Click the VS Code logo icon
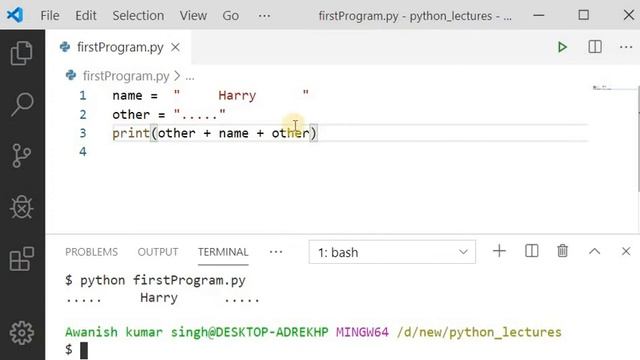The height and width of the screenshot is (360, 640). (x=15, y=15)
